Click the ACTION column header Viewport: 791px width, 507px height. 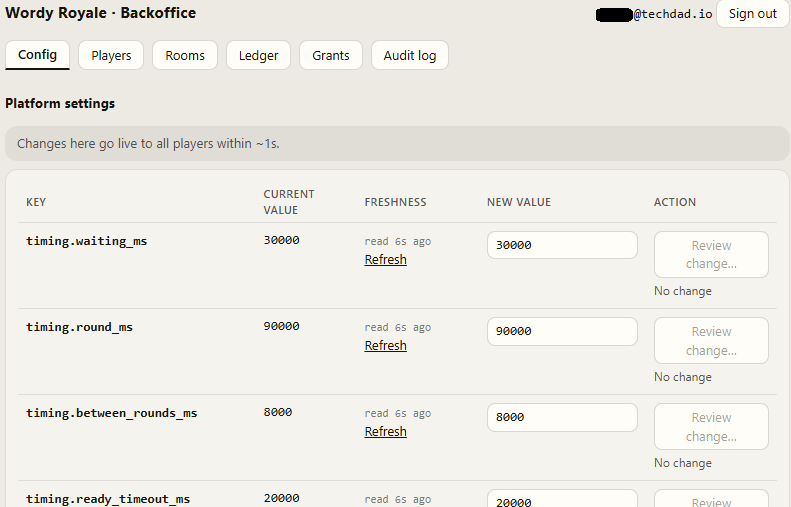pos(675,202)
